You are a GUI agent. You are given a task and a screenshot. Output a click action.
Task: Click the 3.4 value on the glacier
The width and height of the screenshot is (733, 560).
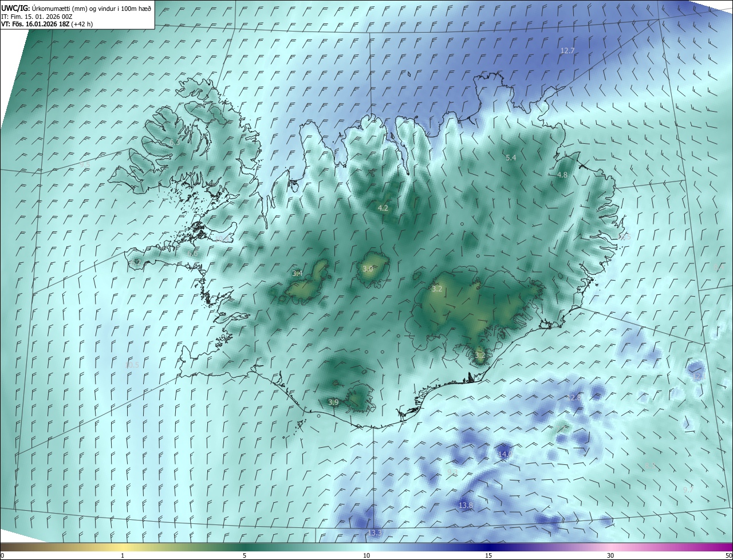click(297, 274)
